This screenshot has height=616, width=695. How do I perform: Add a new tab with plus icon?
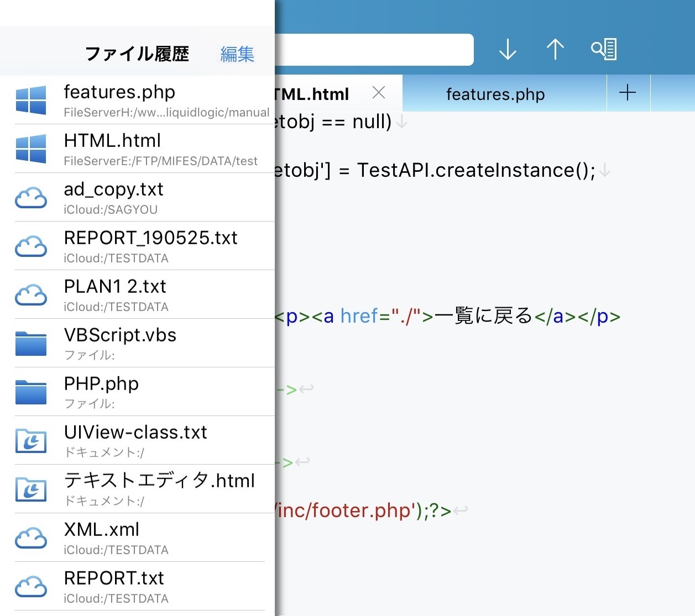pos(628,93)
